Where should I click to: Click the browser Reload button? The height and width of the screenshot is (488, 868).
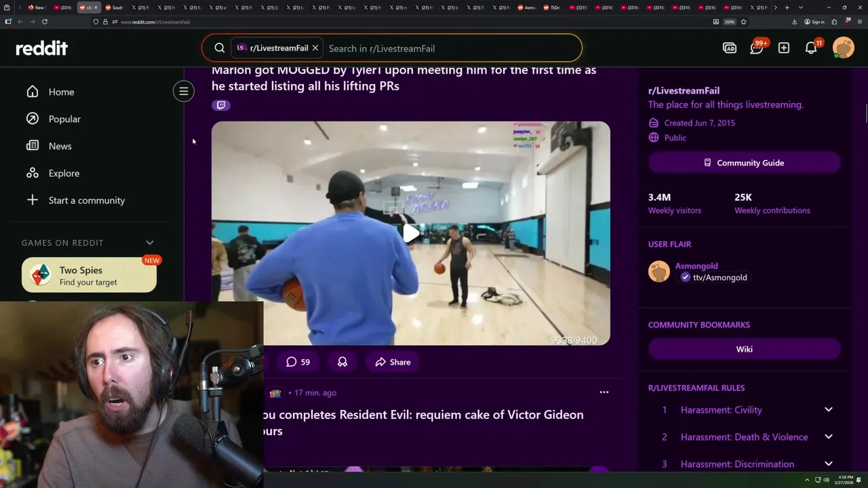pyautogui.click(x=45, y=22)
